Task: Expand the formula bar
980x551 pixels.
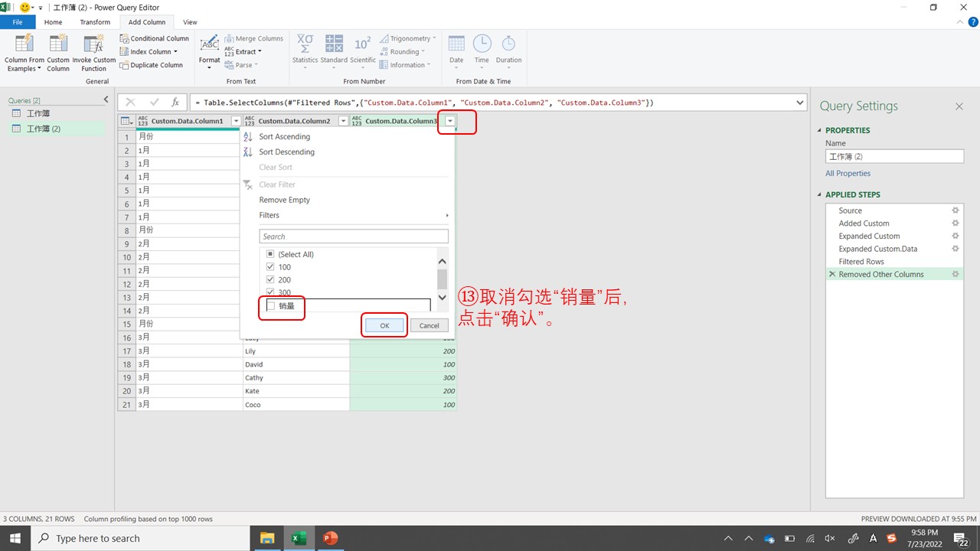Action: (801, 103)
